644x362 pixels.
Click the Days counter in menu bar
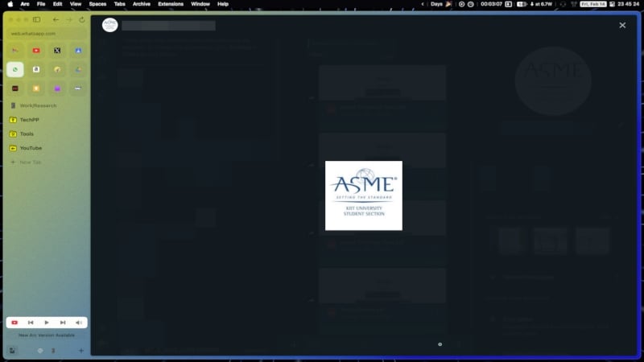point(440,4)
